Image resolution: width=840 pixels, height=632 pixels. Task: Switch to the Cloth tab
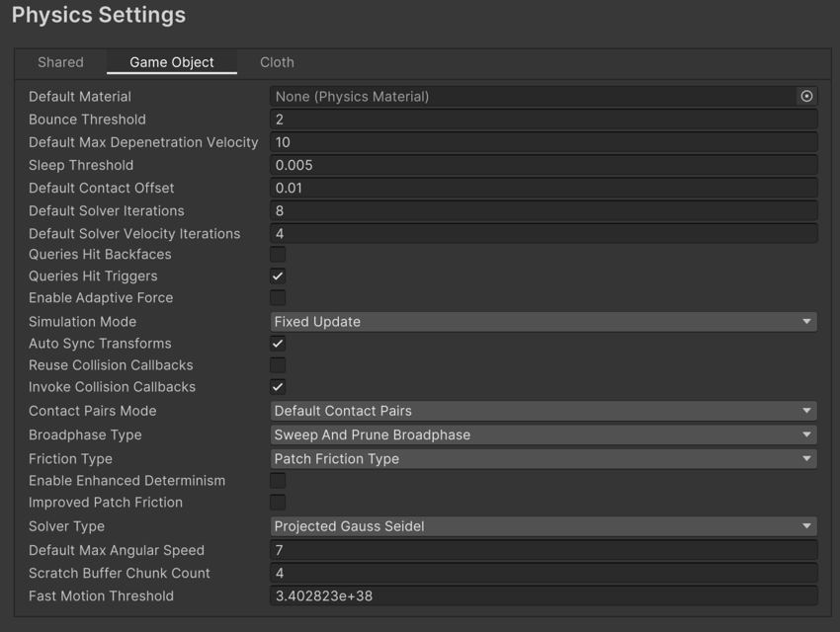[x=277, y=62]
